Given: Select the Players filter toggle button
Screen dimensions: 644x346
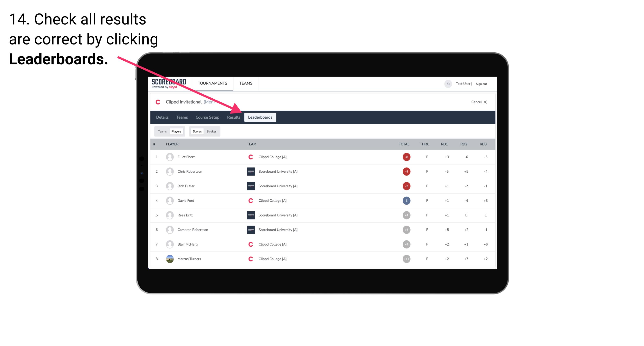Looking at the screenshot, I should (176, 131).
